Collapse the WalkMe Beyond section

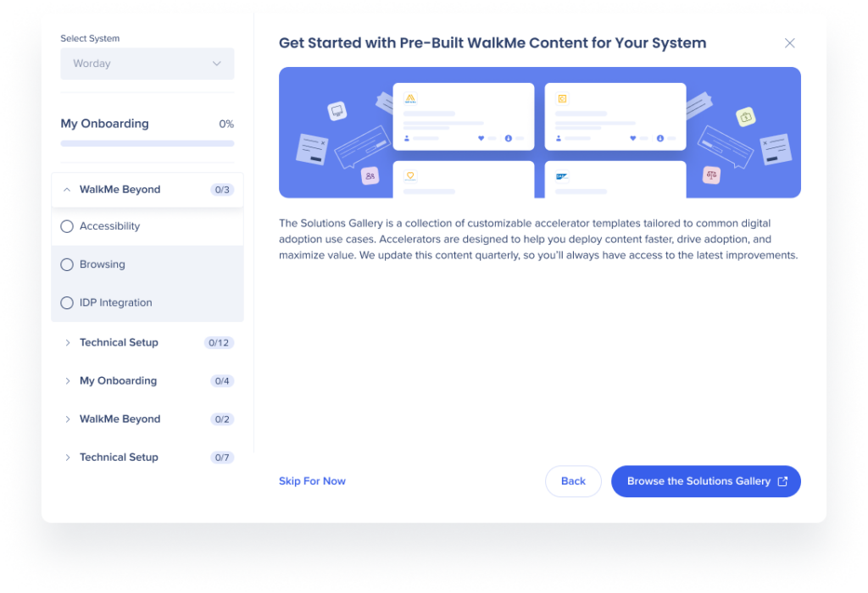[x=67, y=190]
